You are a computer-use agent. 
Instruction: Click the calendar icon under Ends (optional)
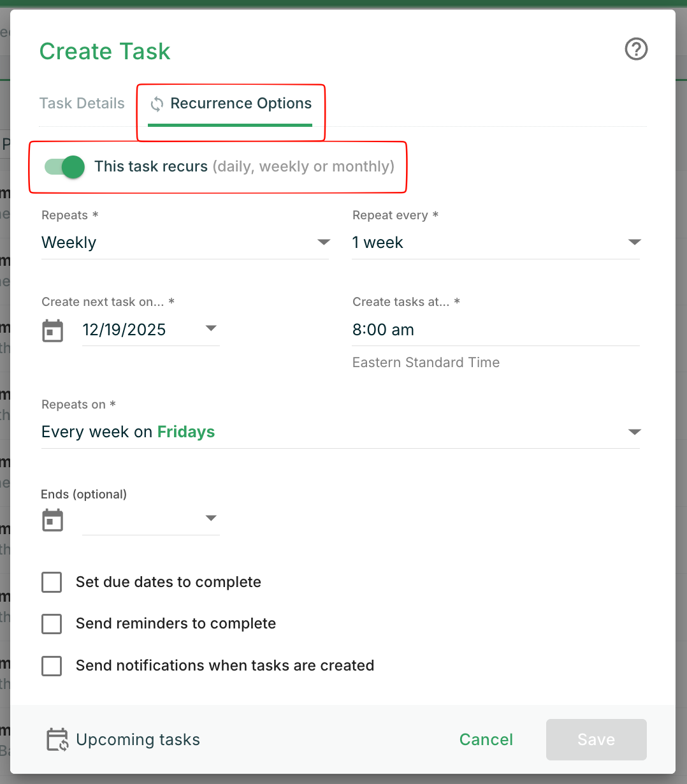[x=52, y=520]
